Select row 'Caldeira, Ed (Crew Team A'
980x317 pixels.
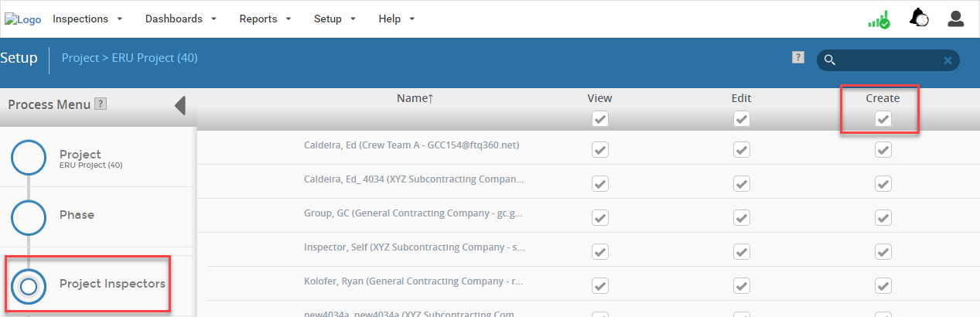[x=589, y=147]
